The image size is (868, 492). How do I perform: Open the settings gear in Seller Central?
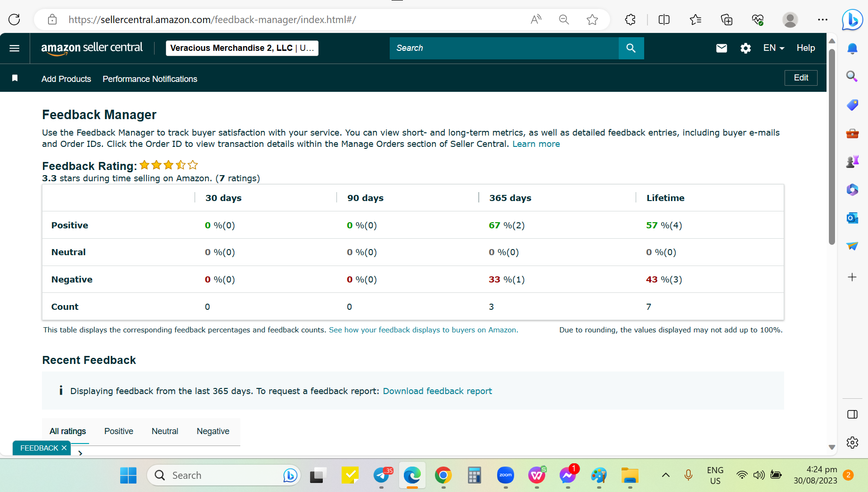pos(745,48)
